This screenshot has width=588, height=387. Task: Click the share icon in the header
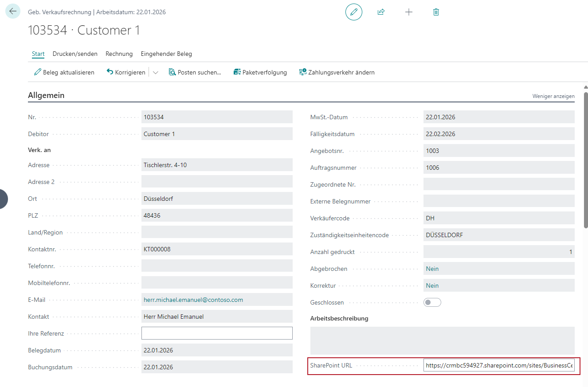pos(381,12)
